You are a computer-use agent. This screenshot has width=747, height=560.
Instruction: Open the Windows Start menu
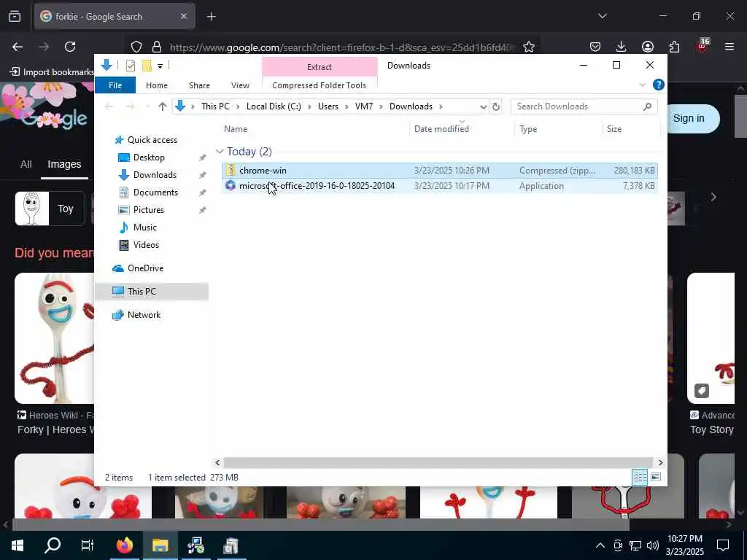18,545
